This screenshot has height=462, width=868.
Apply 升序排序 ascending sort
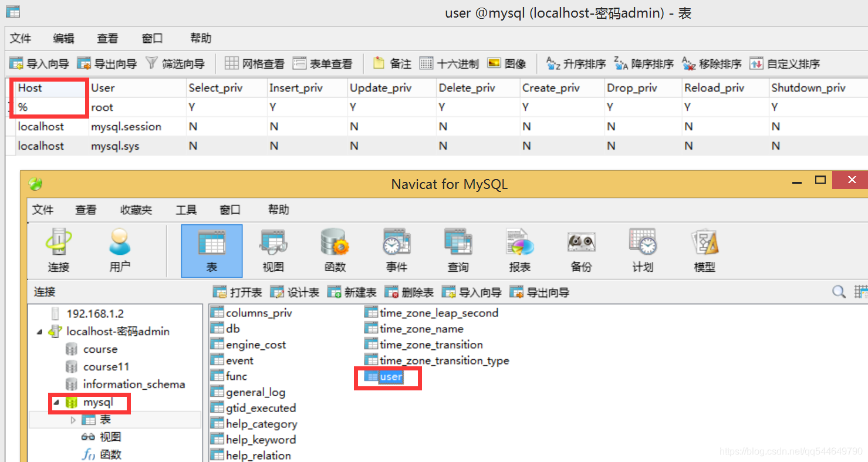pyautogui.click(x=576, y=63)
